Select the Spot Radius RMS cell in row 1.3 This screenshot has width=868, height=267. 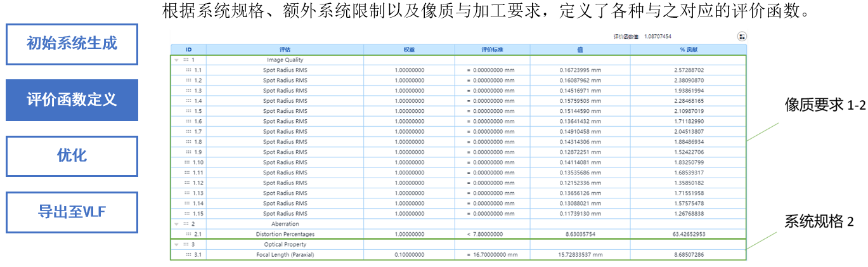[285, 91]
